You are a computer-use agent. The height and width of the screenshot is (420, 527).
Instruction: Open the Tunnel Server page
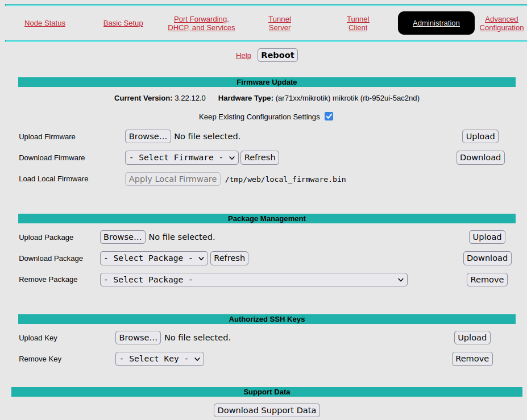(x=280, y=23)
